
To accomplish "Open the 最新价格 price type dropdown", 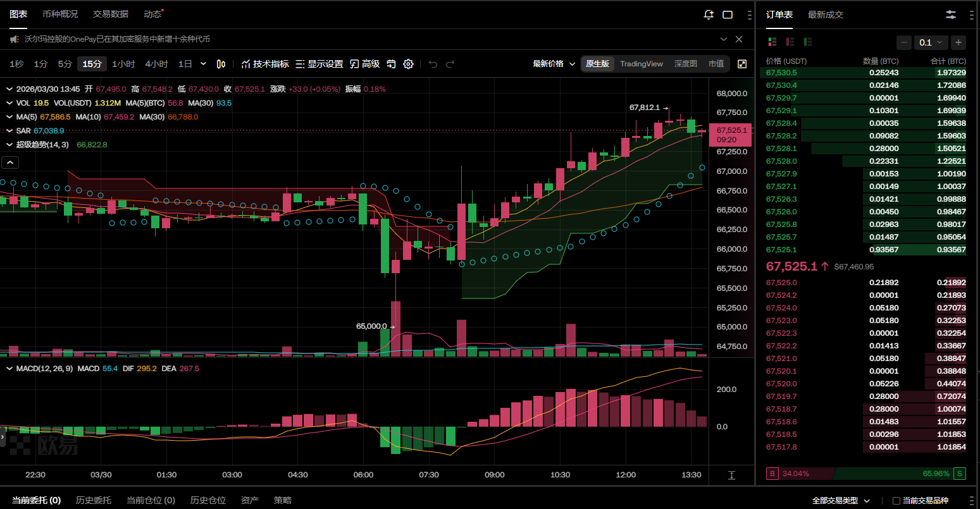I will coord(554,64).
